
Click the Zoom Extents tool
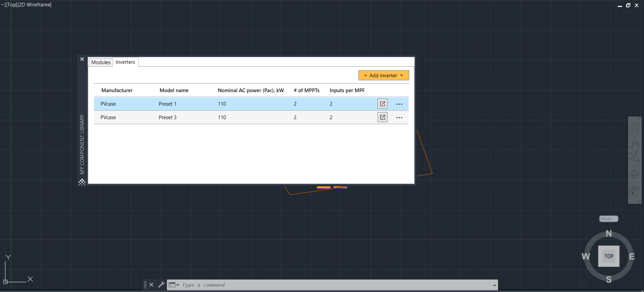coord(635,158)
